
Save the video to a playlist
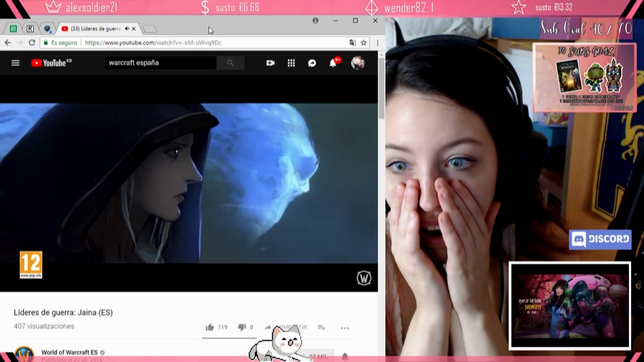tap(321, 327)
